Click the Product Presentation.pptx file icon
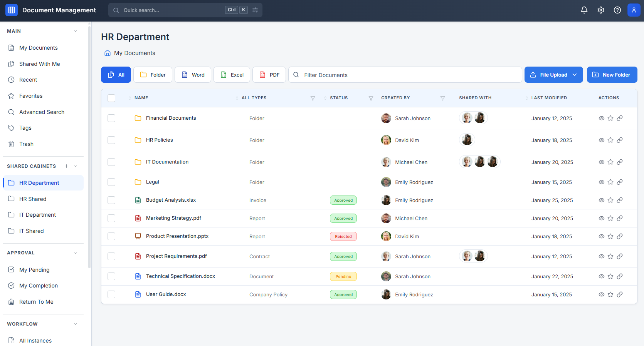The width and height of the screenshot is (644, 346). (x=138, y=236)
